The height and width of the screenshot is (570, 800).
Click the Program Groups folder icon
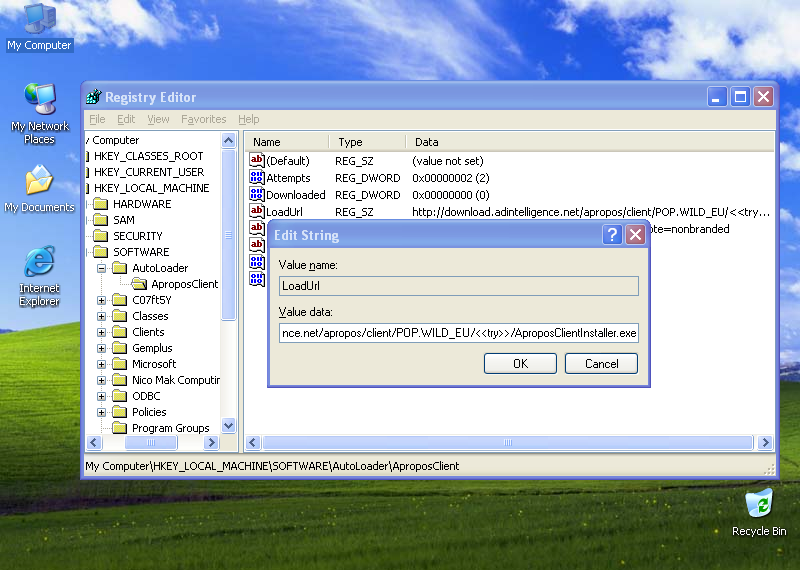click(x=119, y=428)
